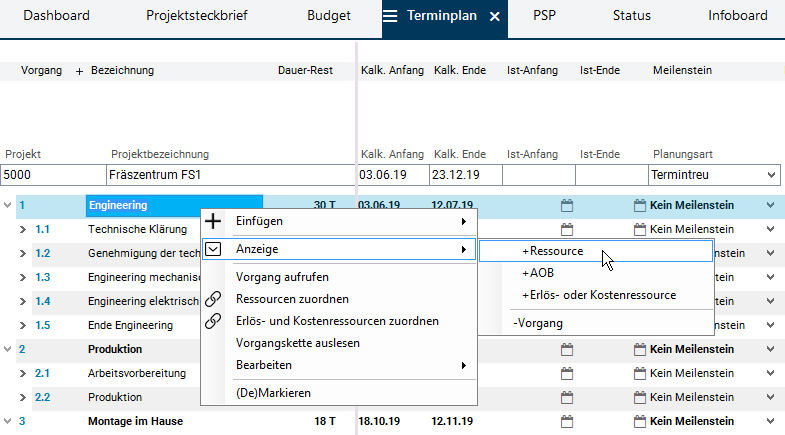The image size is (785, 435).
Task: Open the Planungsart Termintreu dropdown
Action: click(770, 175)
